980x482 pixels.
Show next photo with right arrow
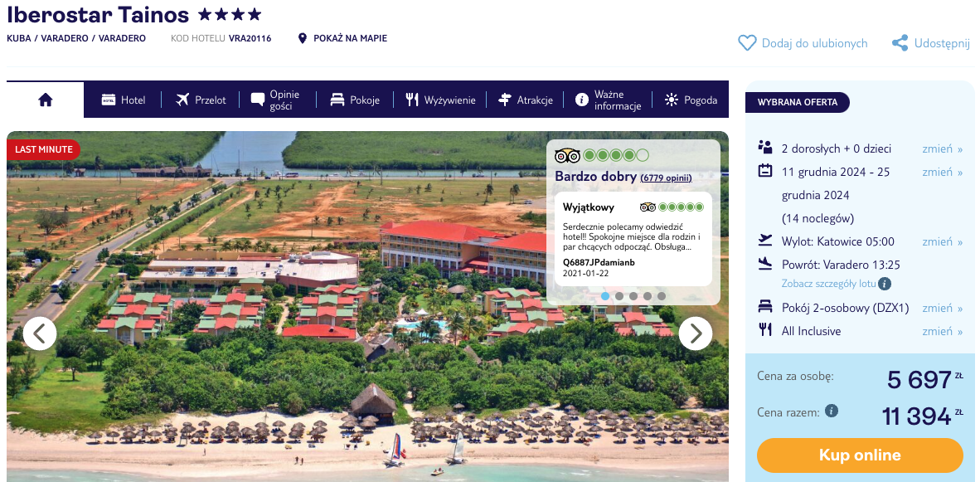pos(695,334)
